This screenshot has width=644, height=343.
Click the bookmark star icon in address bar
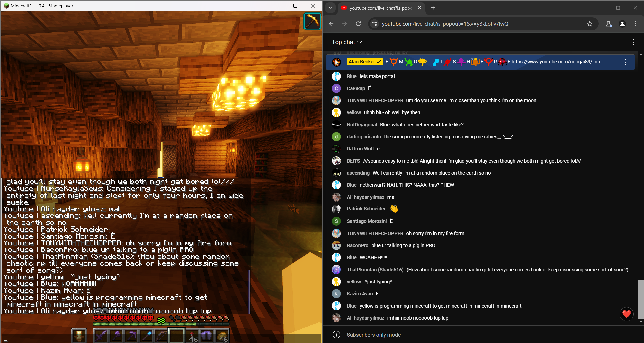click(x=589, y=24)
